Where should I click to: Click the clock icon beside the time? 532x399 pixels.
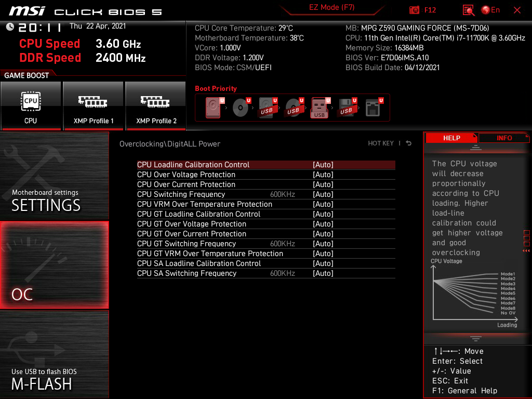(10, 27)
